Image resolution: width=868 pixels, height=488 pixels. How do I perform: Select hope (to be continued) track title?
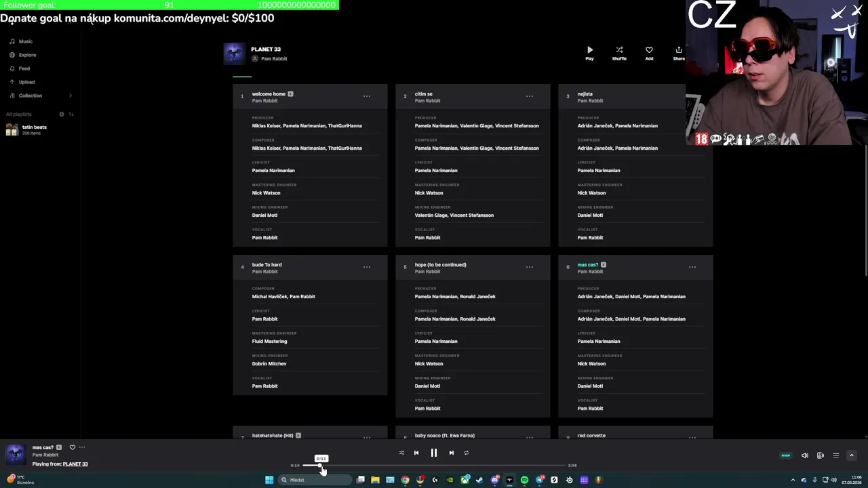click(x=441, y=265)
